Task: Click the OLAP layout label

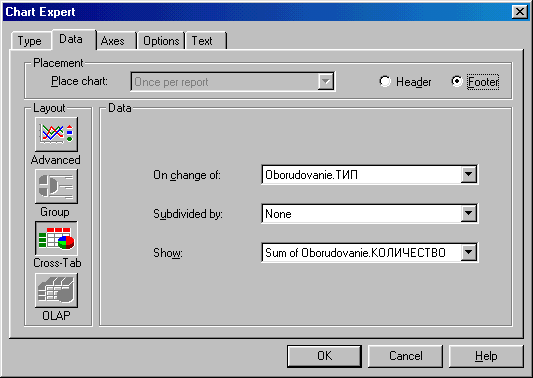Action: (x=56, y=315)
